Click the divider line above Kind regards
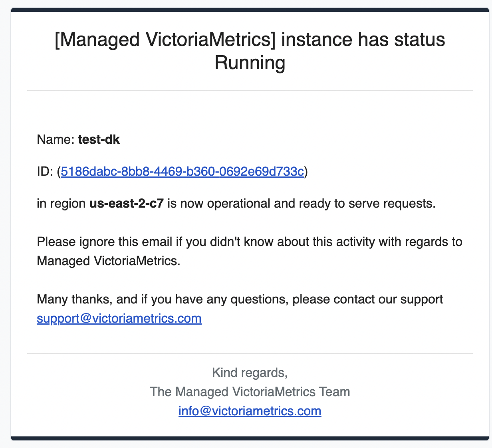 [x=250, y=354]
